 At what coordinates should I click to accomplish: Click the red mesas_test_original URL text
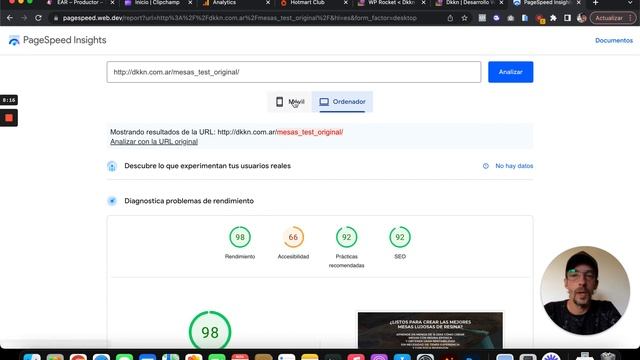click(x=310, y=132)
